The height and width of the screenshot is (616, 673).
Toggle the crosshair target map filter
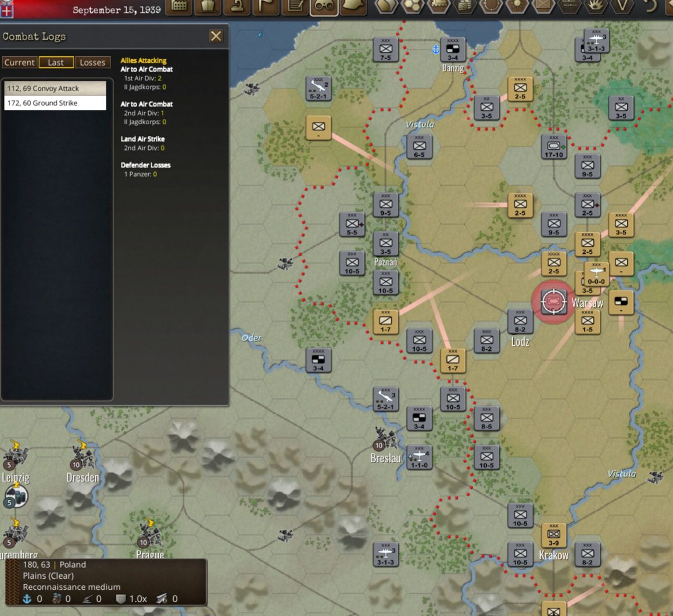coord(491,6)
